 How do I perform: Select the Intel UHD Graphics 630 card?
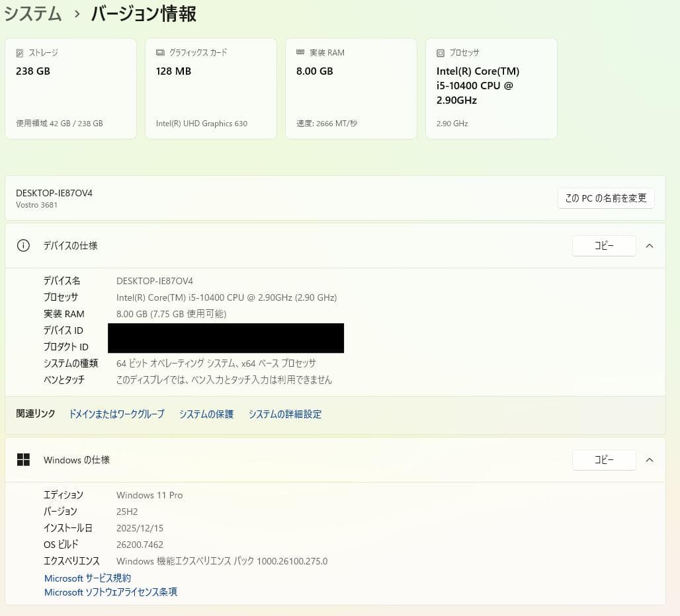(x=210, y=88)
